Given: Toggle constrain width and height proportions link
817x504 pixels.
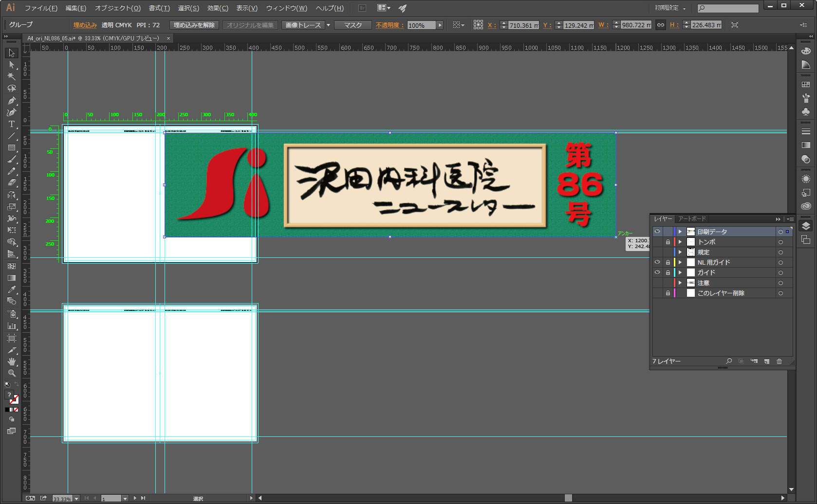Looking at the screenshot, I should 661,25.
